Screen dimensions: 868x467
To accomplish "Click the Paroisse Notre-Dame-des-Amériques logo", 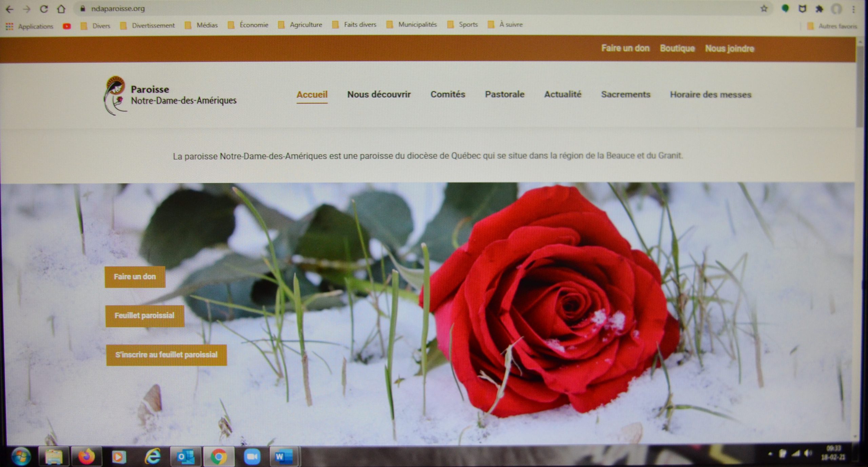I will (x=170, y=95).
